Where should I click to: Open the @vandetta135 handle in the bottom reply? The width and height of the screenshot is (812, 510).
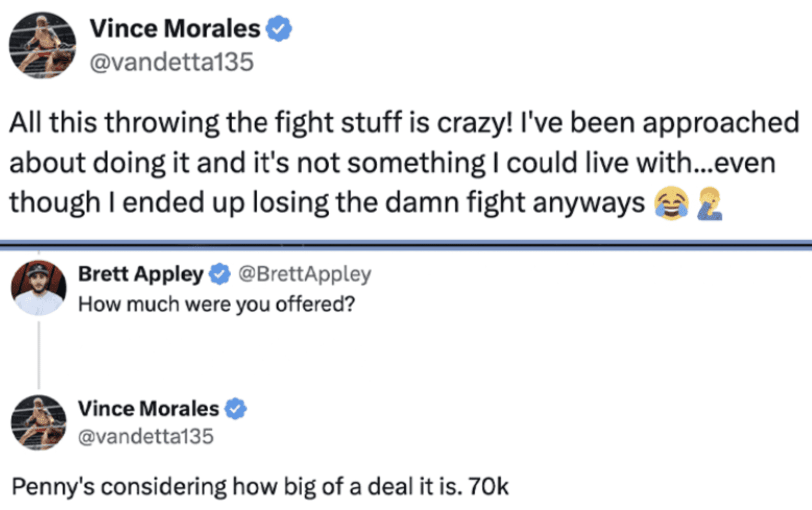[146, 436]
